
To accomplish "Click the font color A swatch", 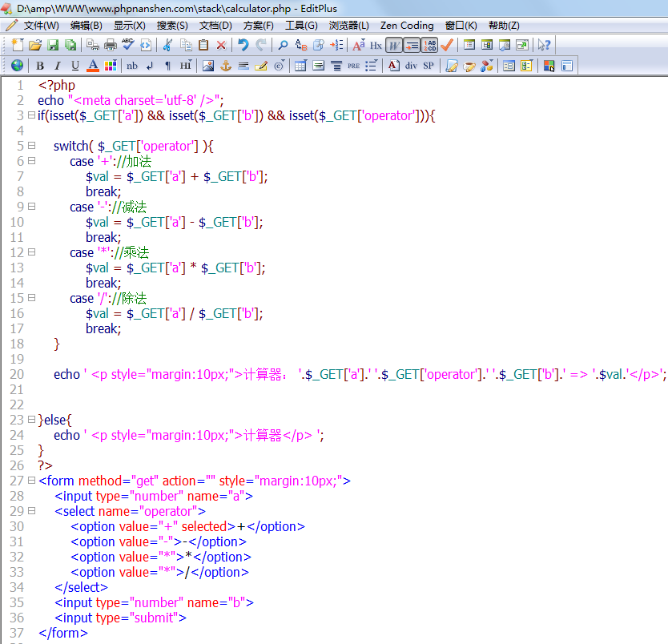I will [93, 66].
